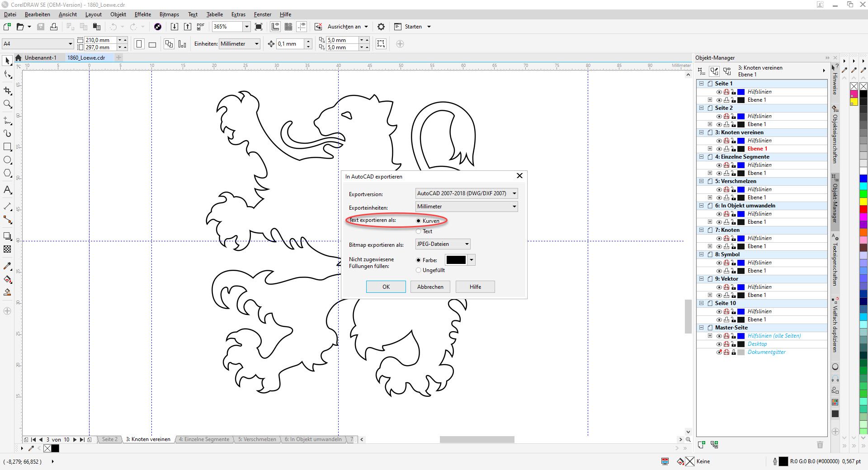Toggle visibility eye of Seite 1 Hilfslinien
The height and width of the screenshot is (470, 868).
pyautogui.click(x=719, y=92)
